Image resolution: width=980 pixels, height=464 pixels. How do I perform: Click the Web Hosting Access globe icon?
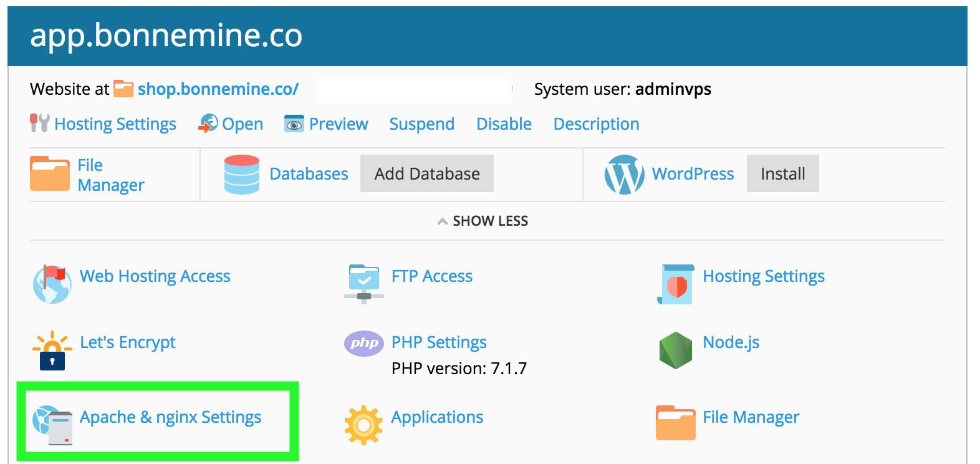click(52, 284)
